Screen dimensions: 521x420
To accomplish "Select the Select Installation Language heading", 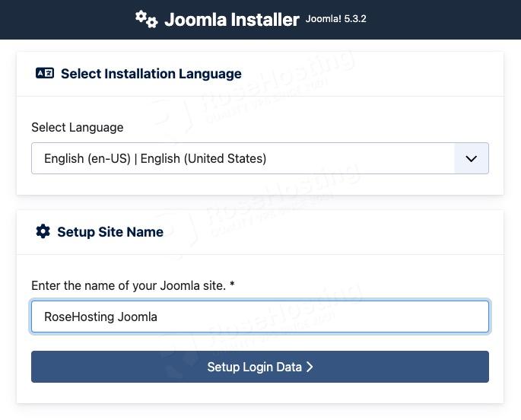I will (151, 74).
